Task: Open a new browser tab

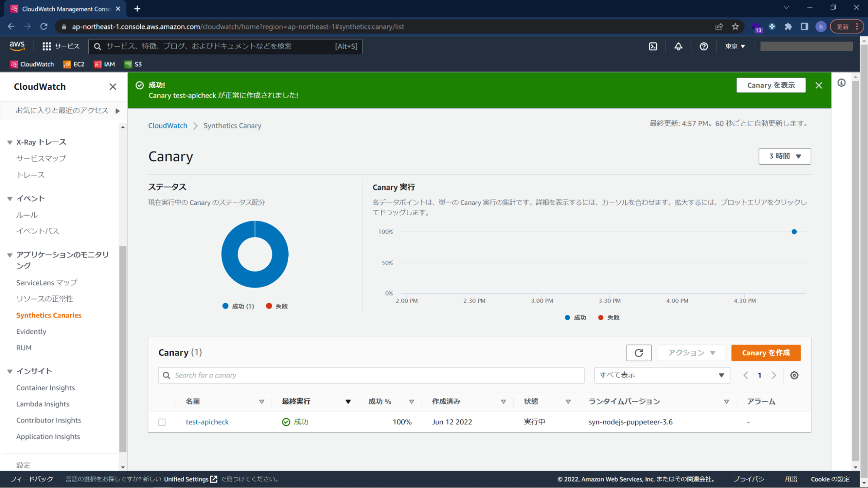Action: tap(137, 9)
